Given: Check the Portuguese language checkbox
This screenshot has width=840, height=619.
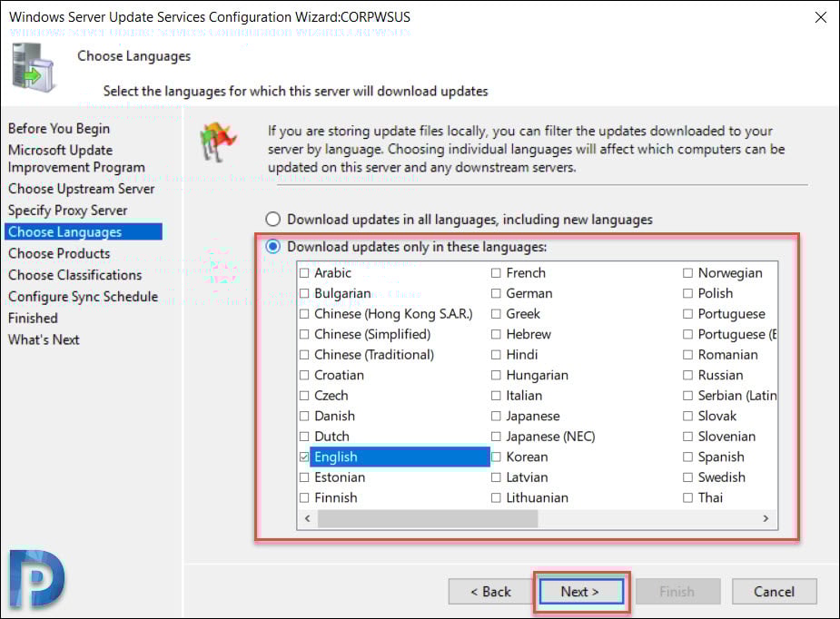Looking at the screenshot, I should (687, 314).
